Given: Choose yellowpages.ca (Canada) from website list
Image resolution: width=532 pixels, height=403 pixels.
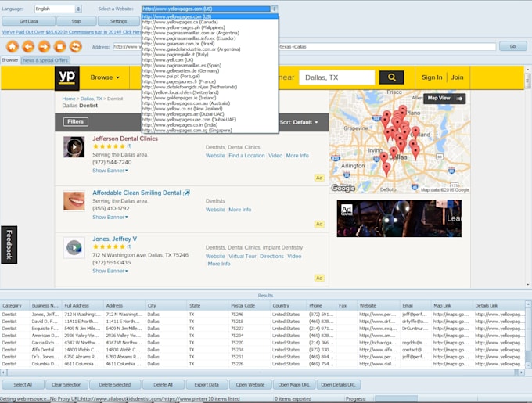Looking at the screenshot, I should [180, 22].
